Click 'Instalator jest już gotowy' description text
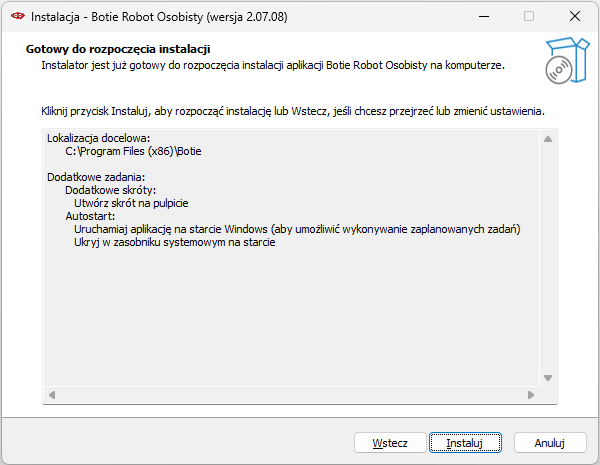600x465 pixels. point(273,65)
